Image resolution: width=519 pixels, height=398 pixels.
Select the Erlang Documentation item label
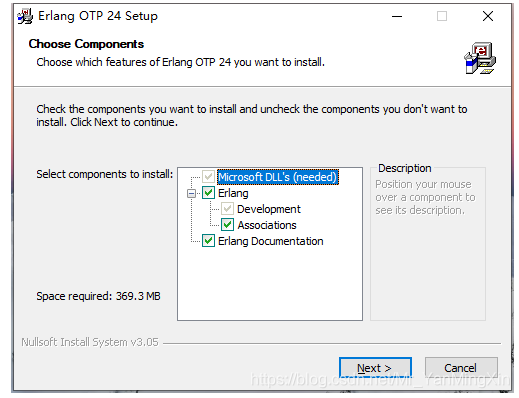click(271, 241)
